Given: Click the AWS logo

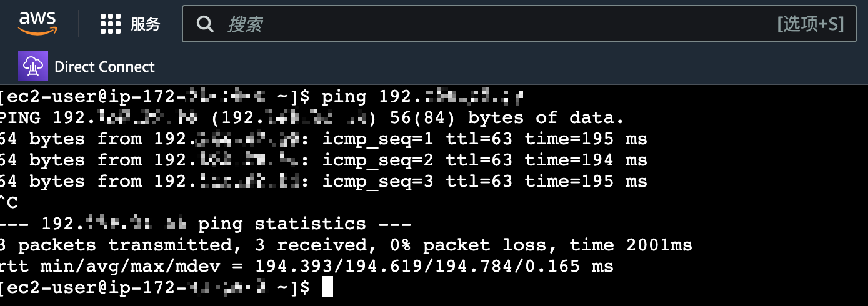Looking at the screenshot, I should click(37, 24).
